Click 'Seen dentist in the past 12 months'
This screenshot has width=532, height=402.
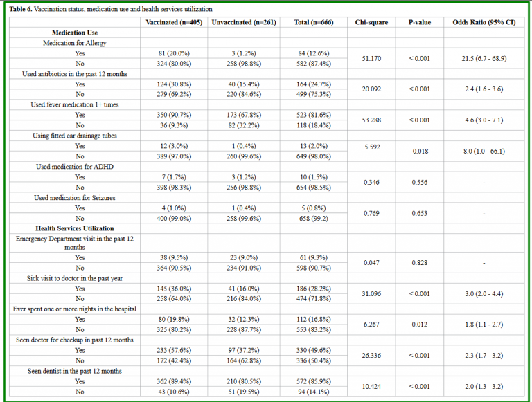(75, 371)
